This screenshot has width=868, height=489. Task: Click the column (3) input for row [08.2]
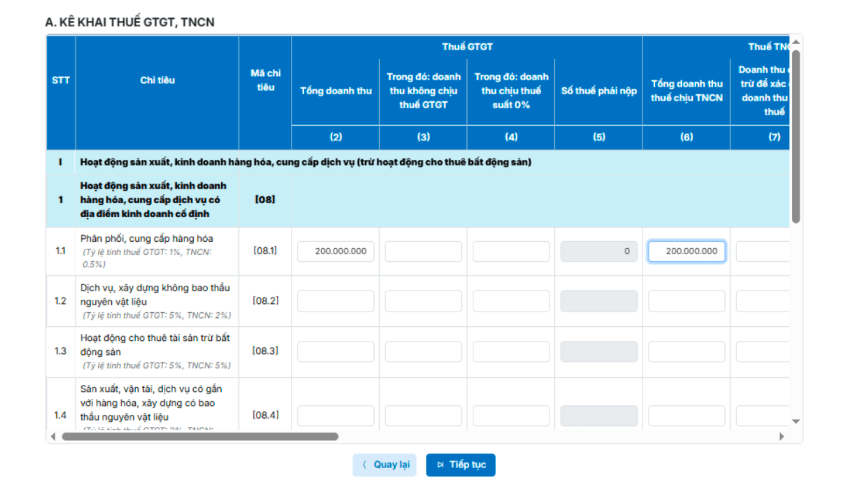click(423, 301)
